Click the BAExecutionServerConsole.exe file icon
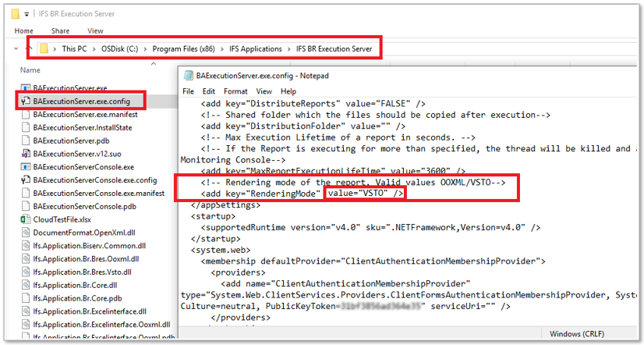The width and height of the screenshot is (644, 345). click(x=25, y=166)
